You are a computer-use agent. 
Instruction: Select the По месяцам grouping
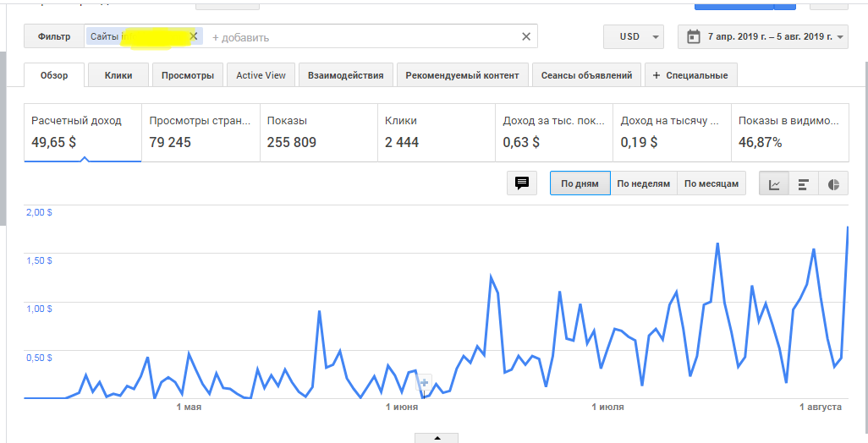point(711,183)
